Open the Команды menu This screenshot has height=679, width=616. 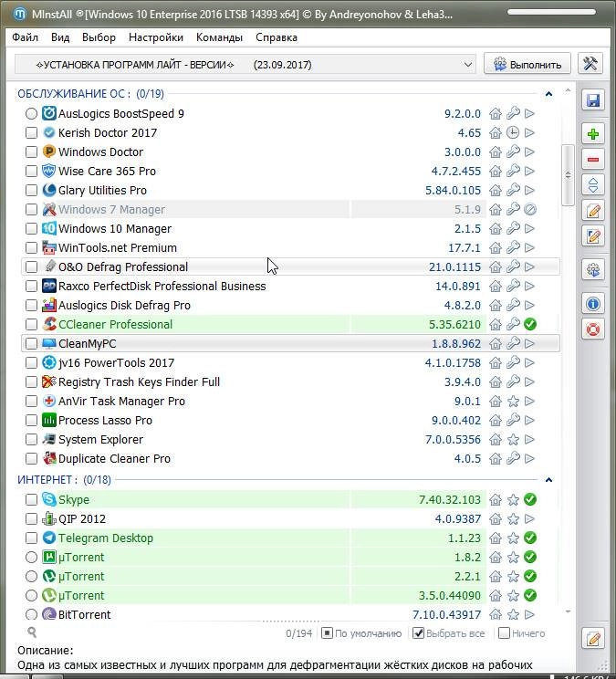click(x=219, y=37)
